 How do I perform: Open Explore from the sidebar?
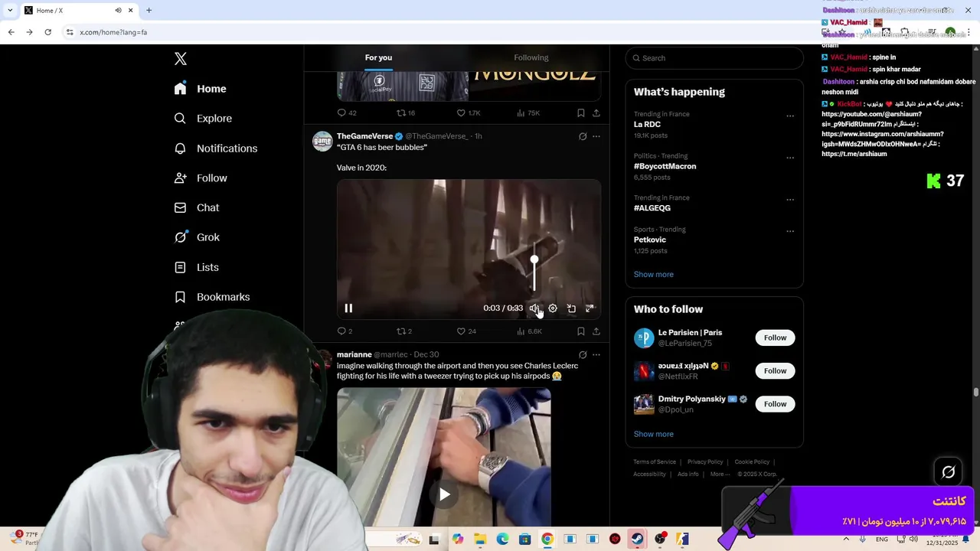tap(202, 119)
